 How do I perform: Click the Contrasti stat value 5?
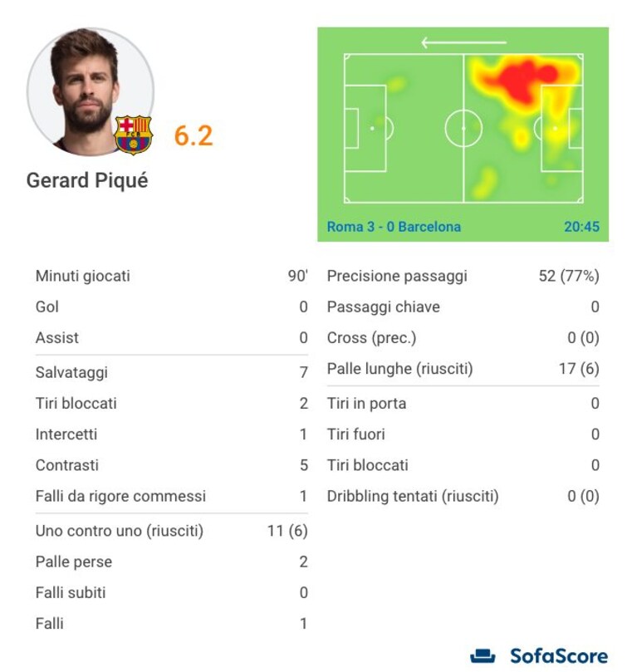tap(304, 465)
